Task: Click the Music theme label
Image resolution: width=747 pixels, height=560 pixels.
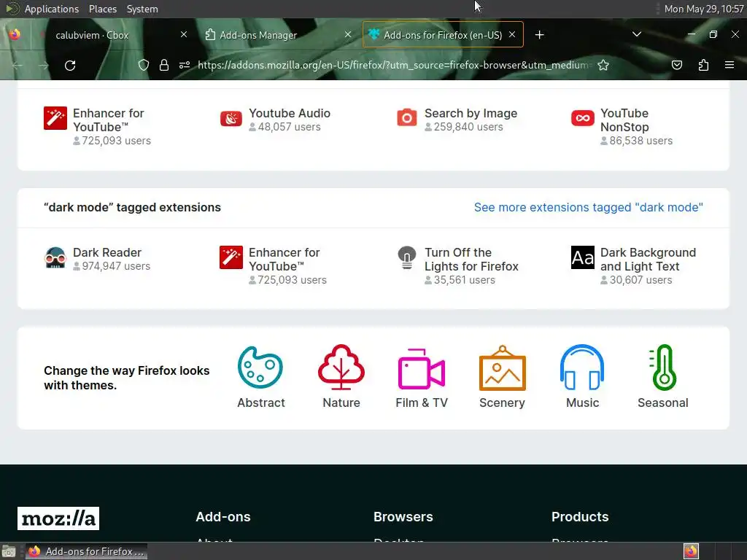Action: point(582,402)
